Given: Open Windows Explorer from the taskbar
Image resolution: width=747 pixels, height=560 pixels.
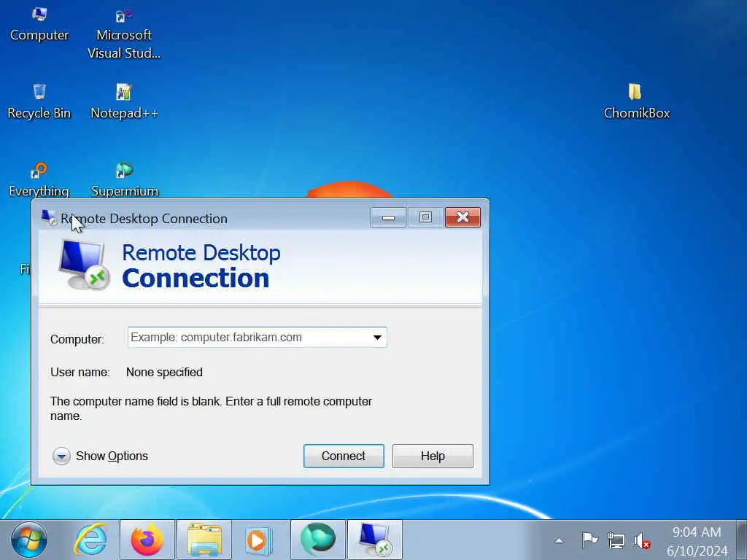Looking at the screenshot, I should (x=204, y=540).
